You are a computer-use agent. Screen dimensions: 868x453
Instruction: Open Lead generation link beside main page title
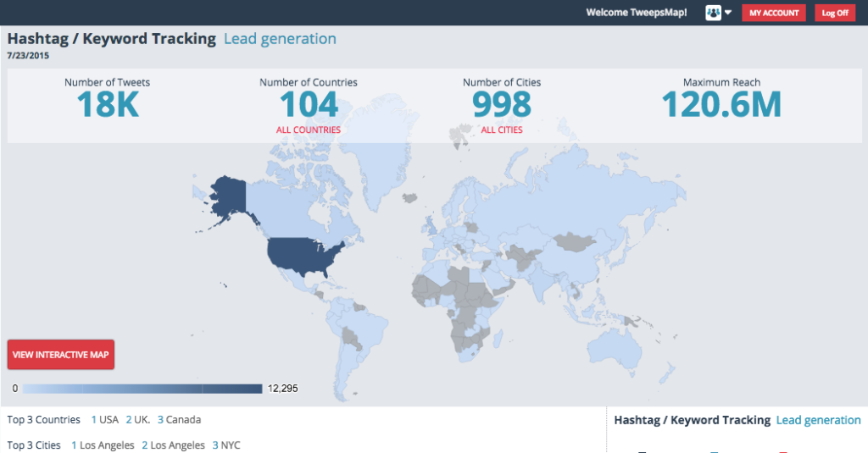pyautogui.click(x=280, y=39)
